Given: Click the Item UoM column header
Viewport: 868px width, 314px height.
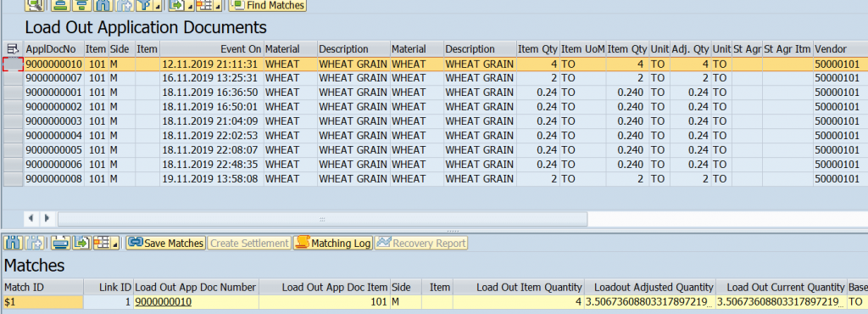Looking at the screenshot, I should pos(583,48).
